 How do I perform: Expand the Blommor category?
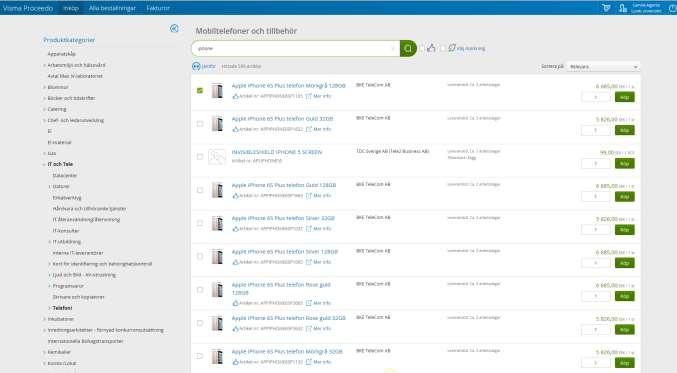pos(44,87)
